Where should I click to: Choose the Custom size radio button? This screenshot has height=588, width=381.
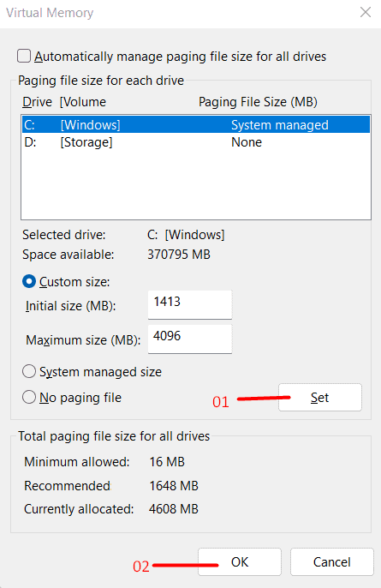[x=29, y=282]
